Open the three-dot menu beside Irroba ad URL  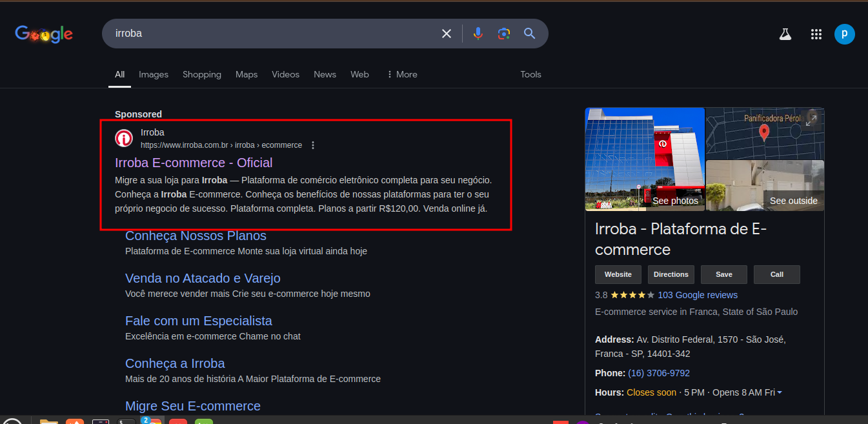click(313, 145)
